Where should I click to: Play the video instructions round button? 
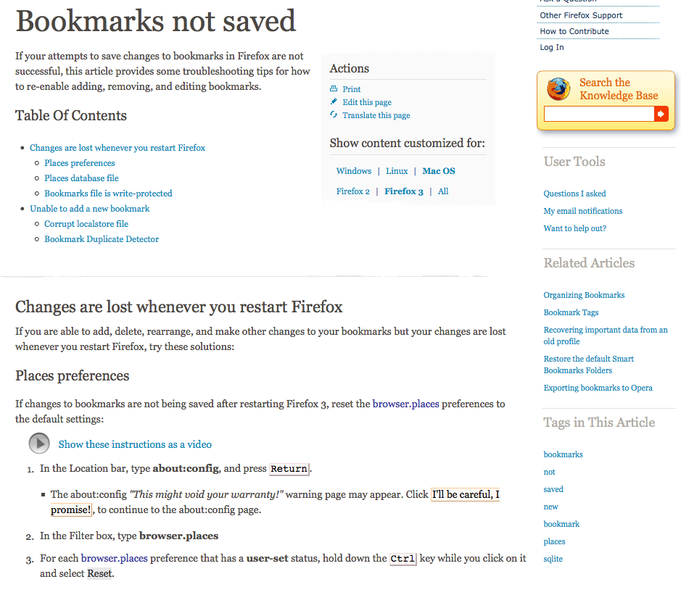click(x=39, y=444)
